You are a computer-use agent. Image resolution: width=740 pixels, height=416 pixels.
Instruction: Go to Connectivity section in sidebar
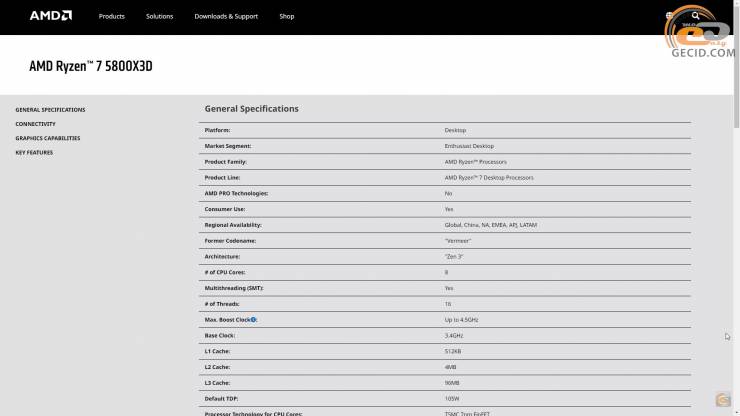(x=35, y=124)
